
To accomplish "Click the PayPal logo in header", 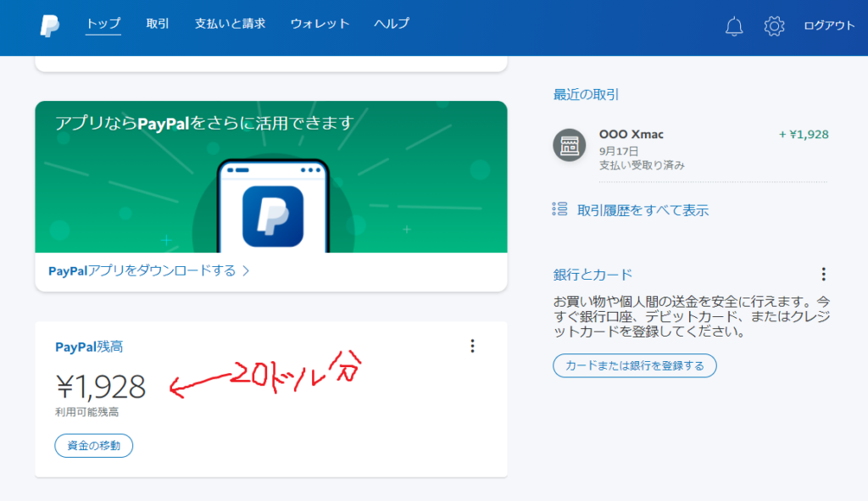I will 49,25.
